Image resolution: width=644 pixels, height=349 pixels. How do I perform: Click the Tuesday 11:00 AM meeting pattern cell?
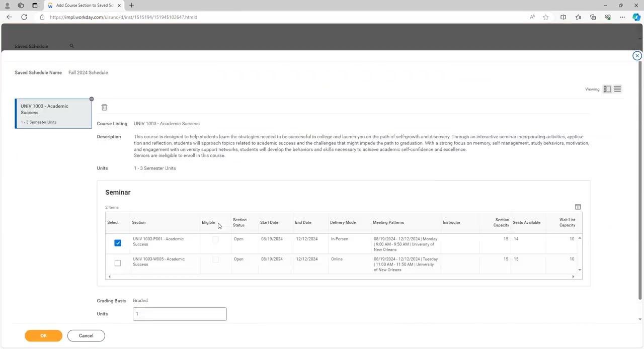pyautogui.click(x=406, y=264)
